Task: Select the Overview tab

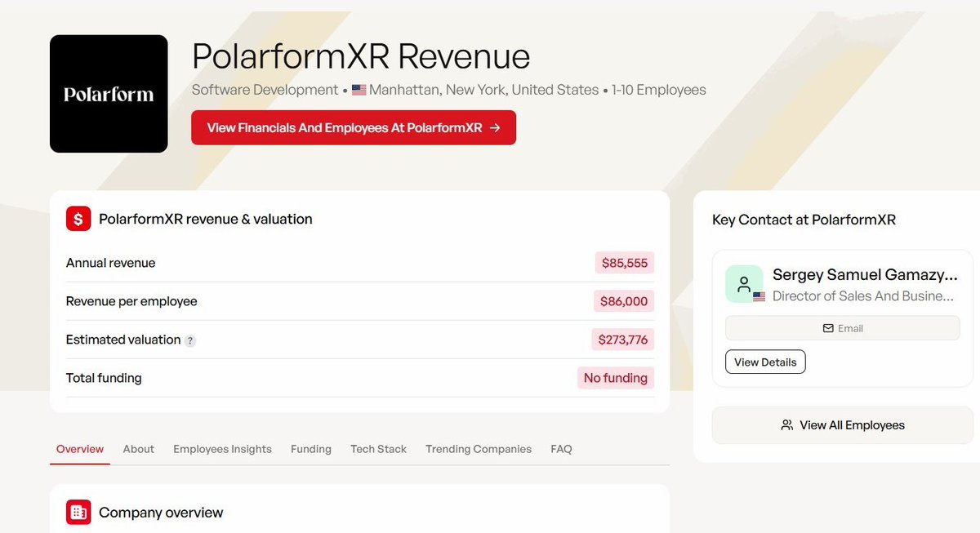Action: point(80,449)
